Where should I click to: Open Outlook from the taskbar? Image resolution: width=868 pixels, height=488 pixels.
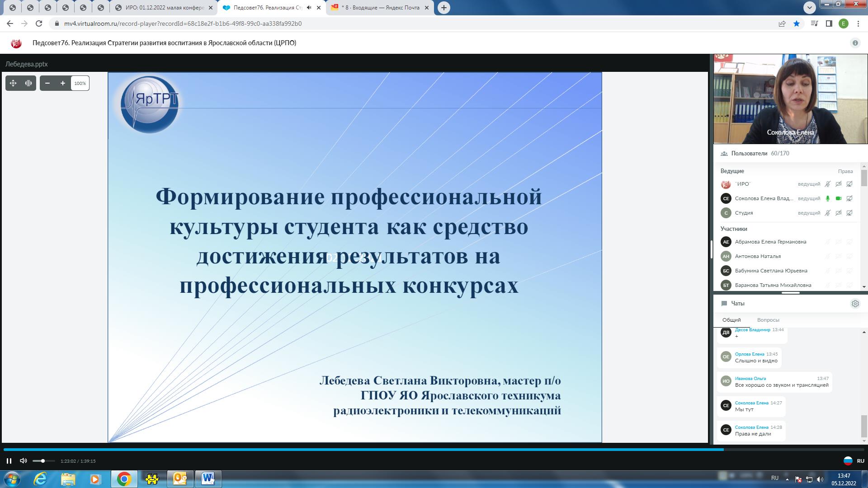point(180,479)
